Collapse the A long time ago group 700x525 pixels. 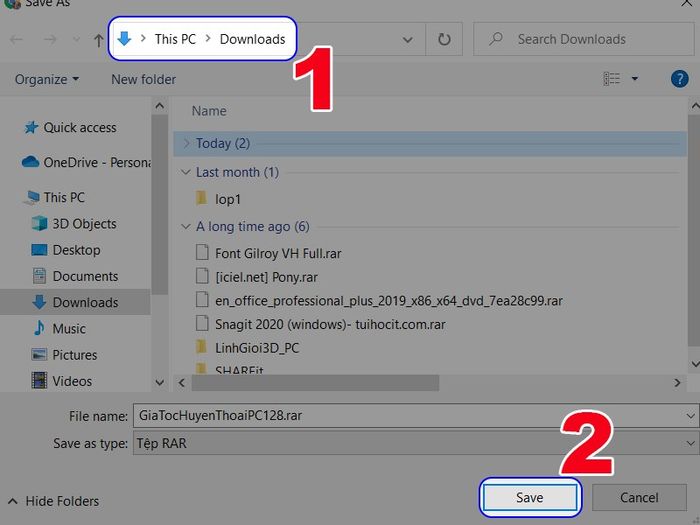186,227
